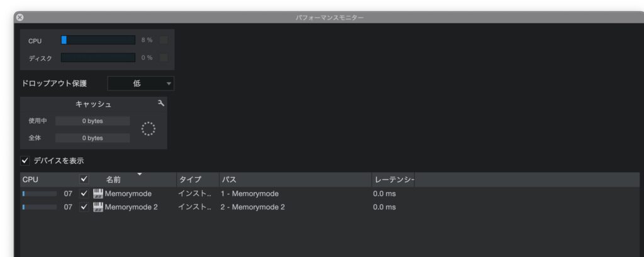Click the タイプ column header
Screen dimensions: 644x257
pos(190,180)
